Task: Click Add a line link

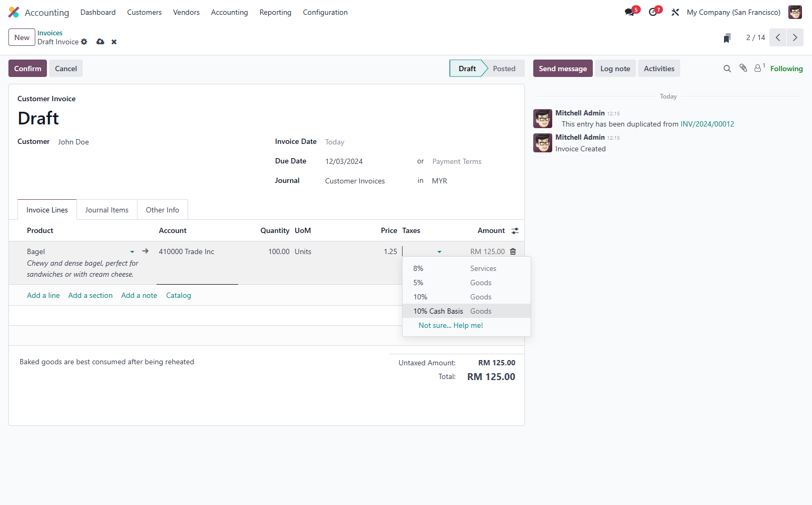Action: click(x=43, y=295)
